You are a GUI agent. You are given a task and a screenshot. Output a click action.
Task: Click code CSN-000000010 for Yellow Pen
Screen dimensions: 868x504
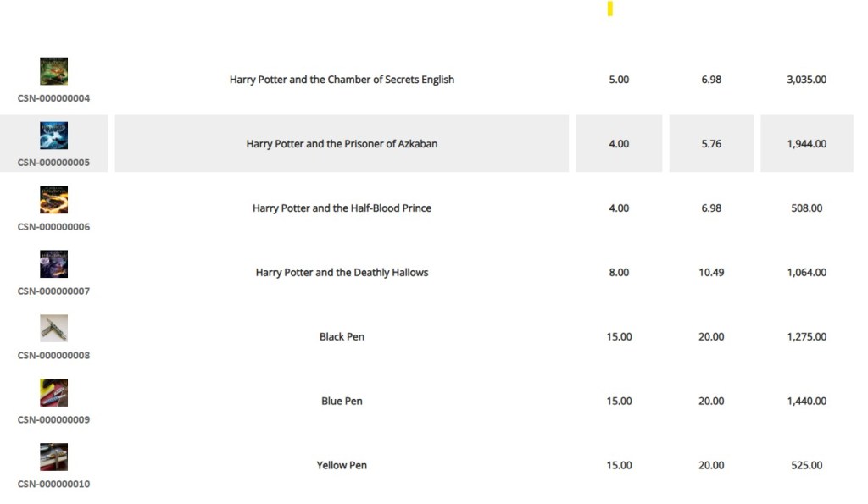tap(53, 484)
